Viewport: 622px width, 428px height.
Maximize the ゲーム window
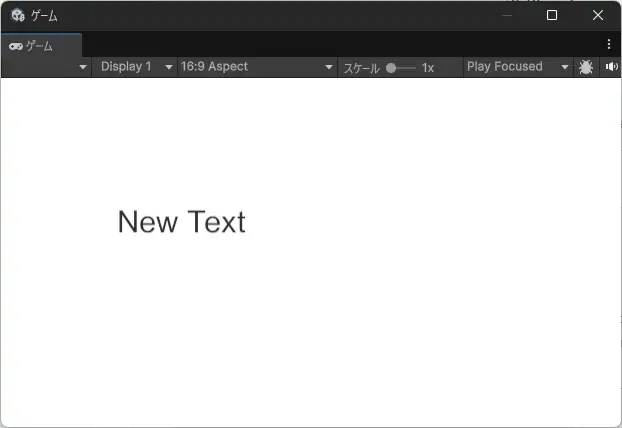(552, 15)
